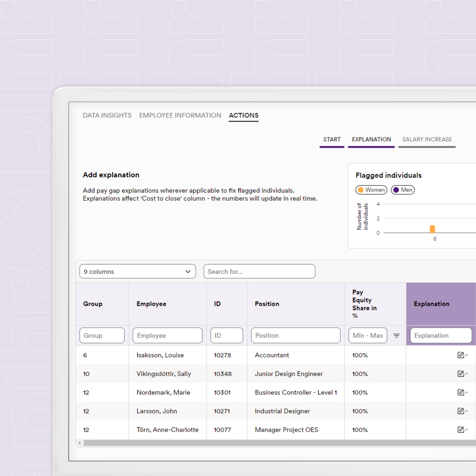This screenshot has width=476, height=476.
Task: Edit explanation for Larsson, John
Action: [462, 411]
